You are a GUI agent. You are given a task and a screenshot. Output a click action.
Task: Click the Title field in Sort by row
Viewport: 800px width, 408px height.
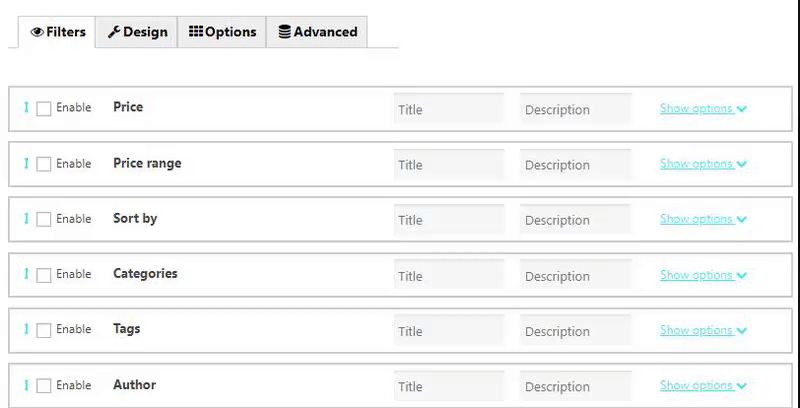coord(449,219)
